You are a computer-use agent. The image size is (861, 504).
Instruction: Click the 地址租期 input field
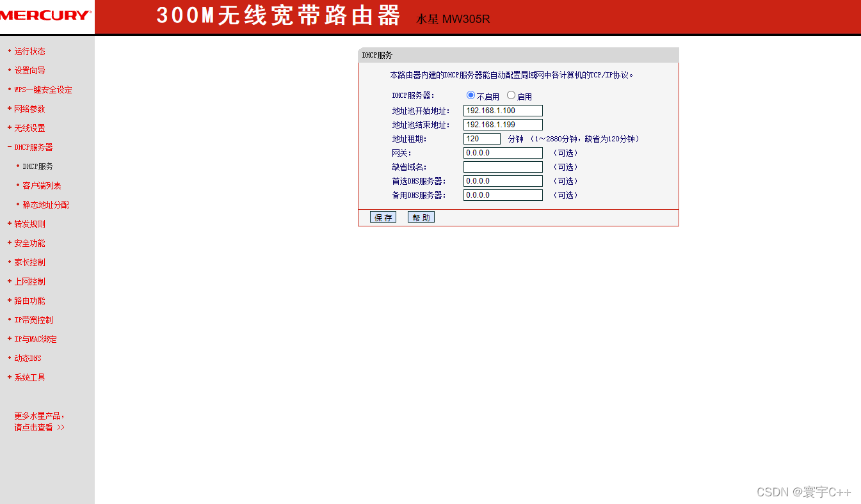(482, 139)
